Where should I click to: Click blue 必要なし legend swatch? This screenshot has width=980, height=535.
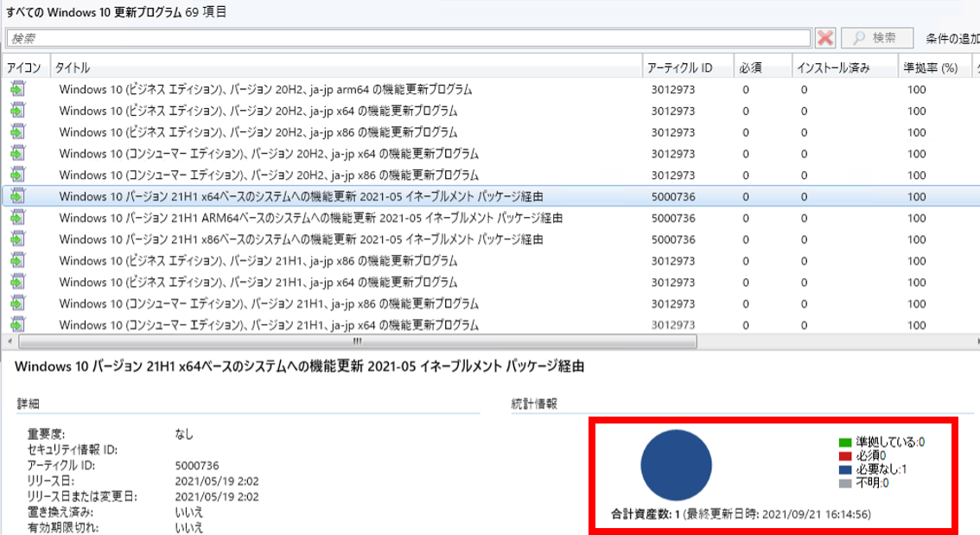(845, 470)
